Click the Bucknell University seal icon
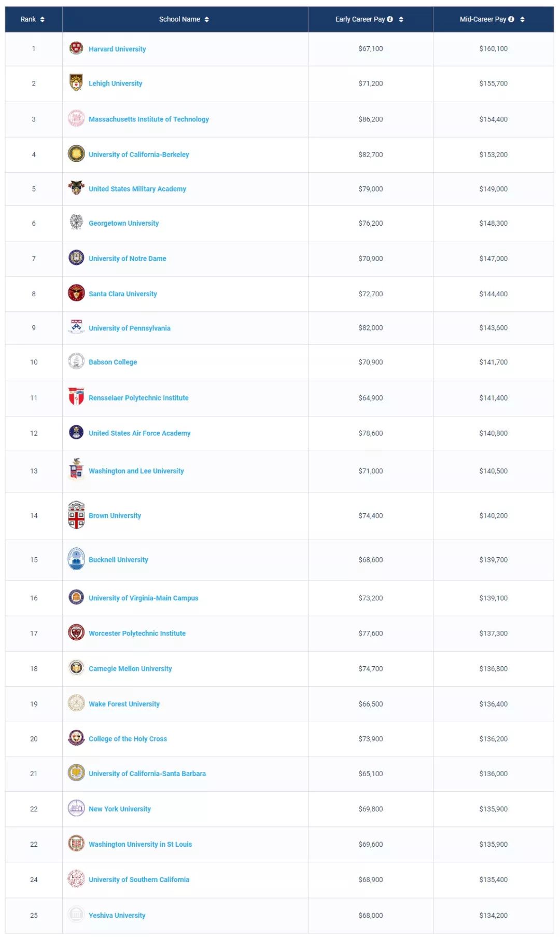Image resolution: width=560 pixels, height=937 pixels. [76, 559]
